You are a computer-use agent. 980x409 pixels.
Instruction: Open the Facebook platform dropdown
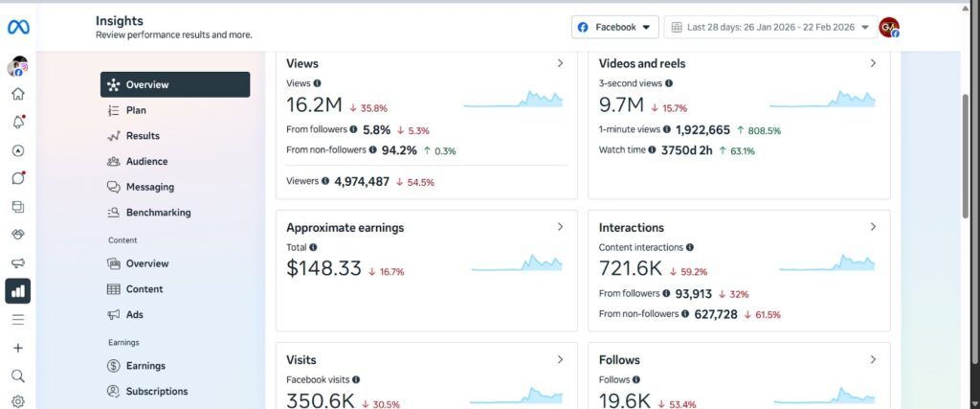(x=615, y=28)
